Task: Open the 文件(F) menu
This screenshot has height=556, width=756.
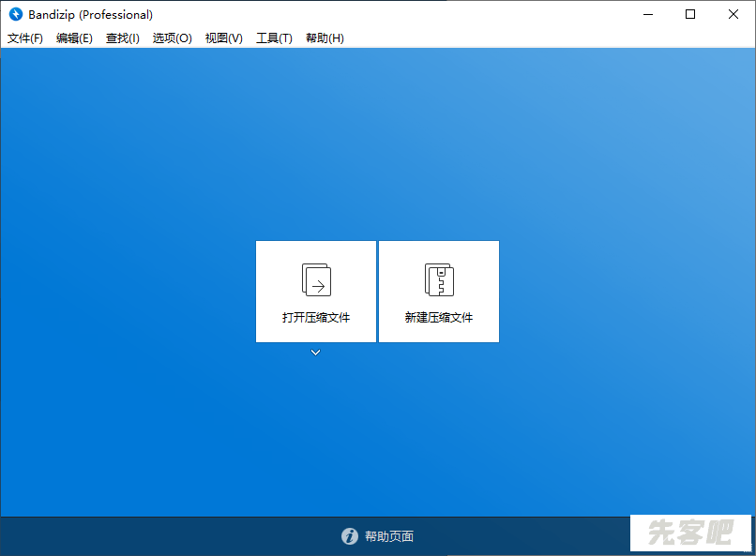Action: (x=25, y=38)
